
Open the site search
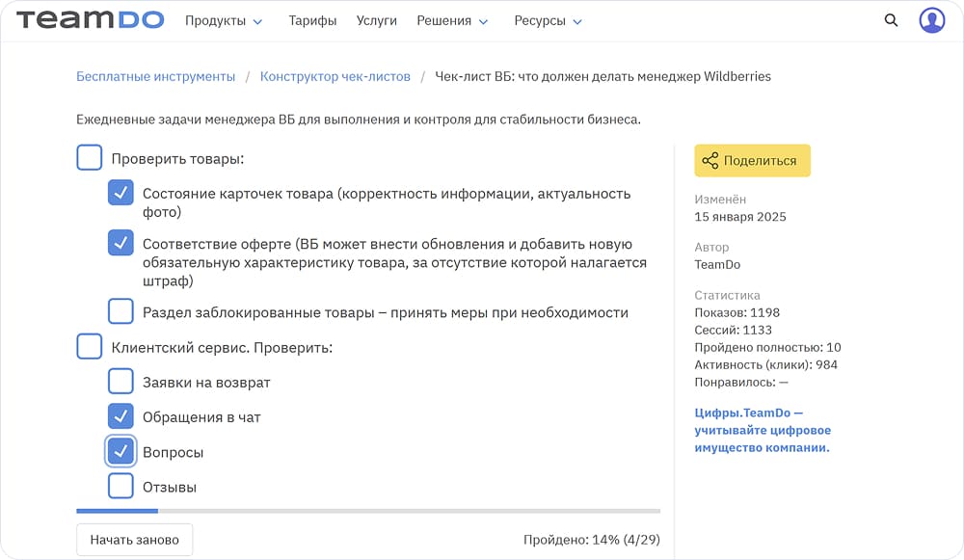[890, 19]
